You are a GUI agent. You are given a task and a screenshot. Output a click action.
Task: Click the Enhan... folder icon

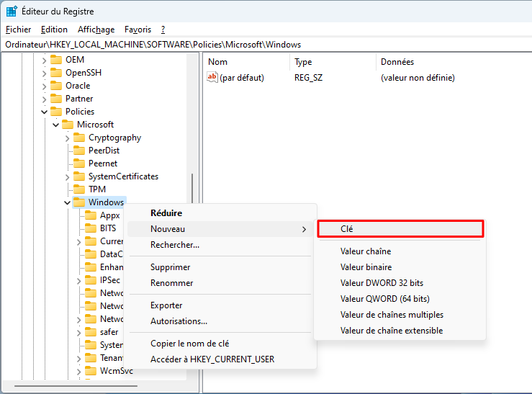pos(91,267)
